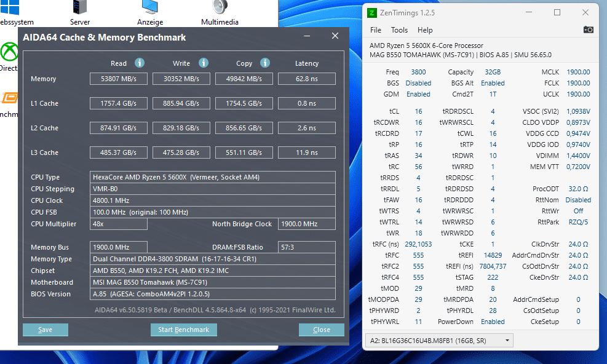Click the ProcODT value 32.0 Ω
607x364 pixels.
(x=578, y=189)
